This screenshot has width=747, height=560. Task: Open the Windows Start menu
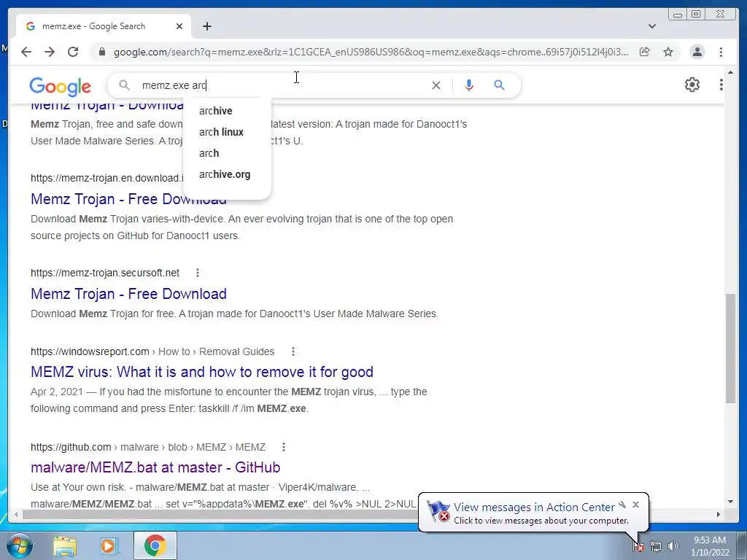pyautogui.click(x=20, y=545)
